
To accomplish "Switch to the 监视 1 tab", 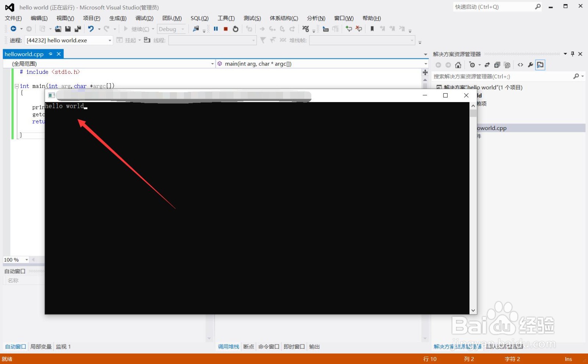I will [x=63, y=346].
